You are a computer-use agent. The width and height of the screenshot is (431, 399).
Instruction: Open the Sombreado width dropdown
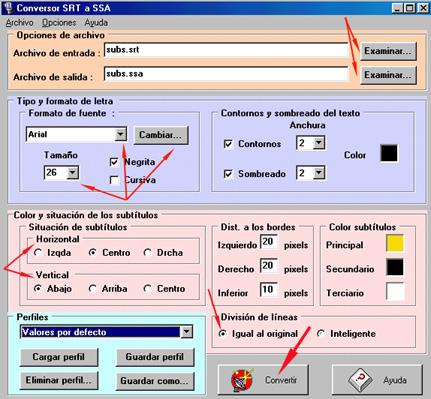pos(319,173)
